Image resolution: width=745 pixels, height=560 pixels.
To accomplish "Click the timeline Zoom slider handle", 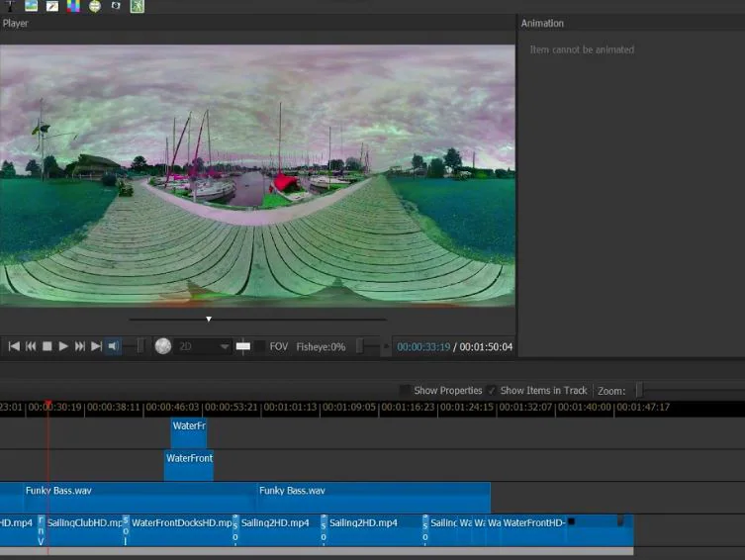I will (x=639, y=390).
